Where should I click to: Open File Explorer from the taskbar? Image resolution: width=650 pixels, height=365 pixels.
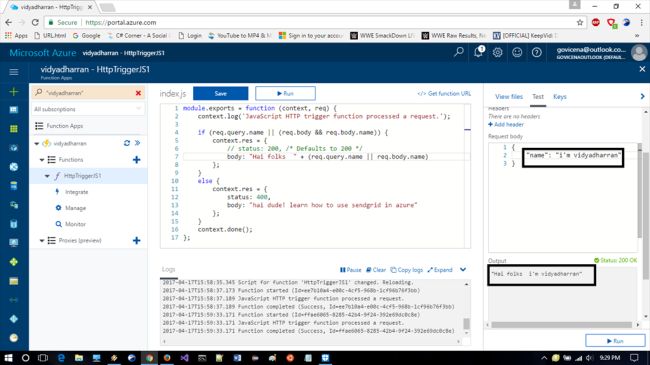coord(79,358)
